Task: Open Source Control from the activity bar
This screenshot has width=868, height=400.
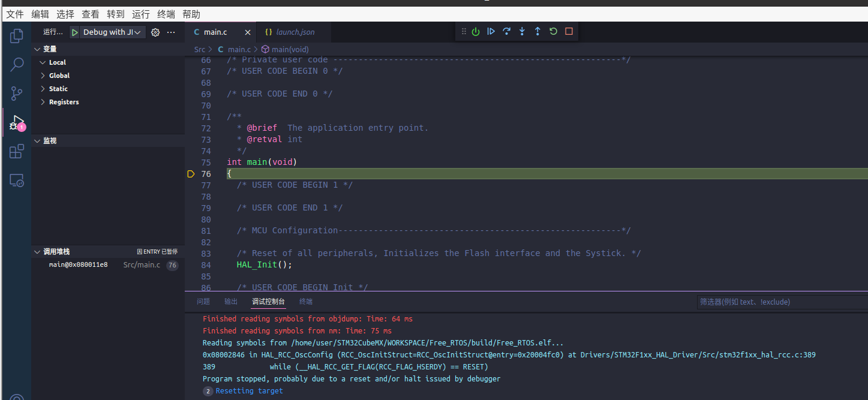Action: pos(16,94)
